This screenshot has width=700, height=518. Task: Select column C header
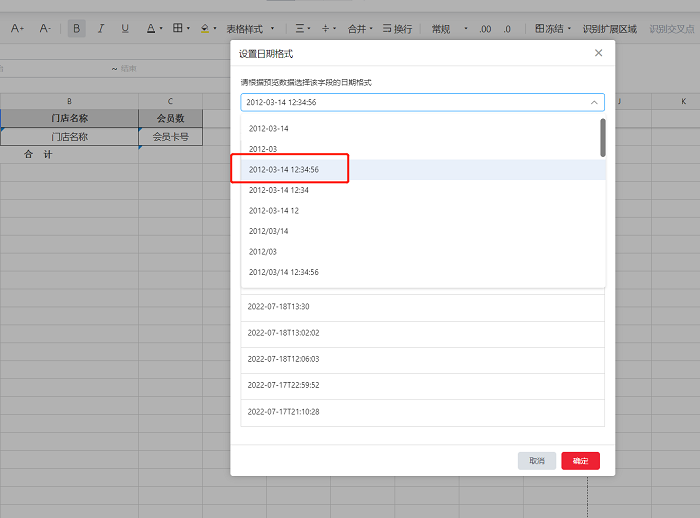pyautogui.click(x=170, y=101)
